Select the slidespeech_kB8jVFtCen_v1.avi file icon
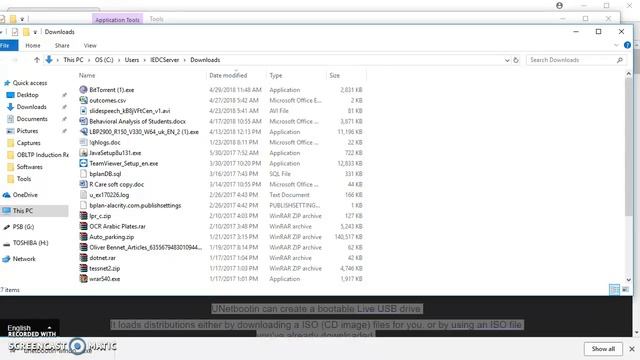 (83, 111)
